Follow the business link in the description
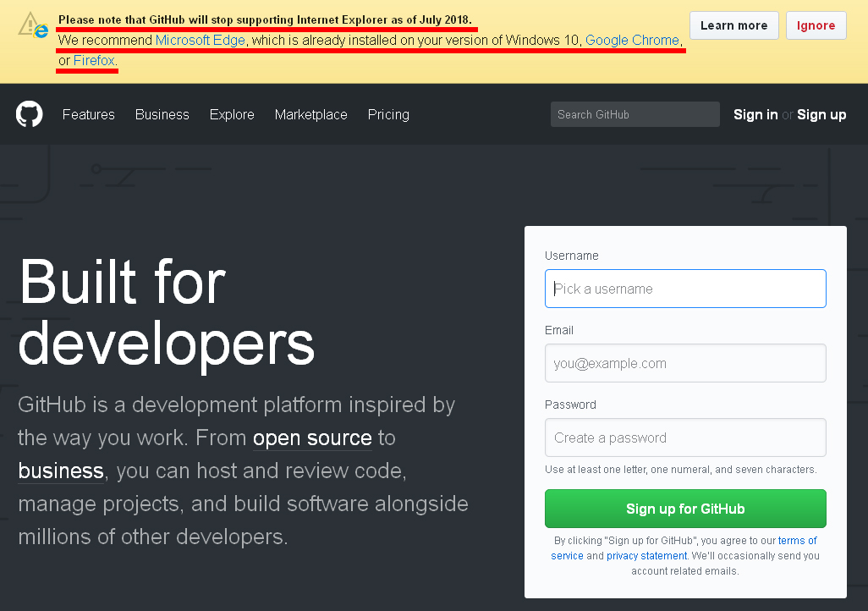This screenshot has width=868, height=611. click(x=61, y=471)
